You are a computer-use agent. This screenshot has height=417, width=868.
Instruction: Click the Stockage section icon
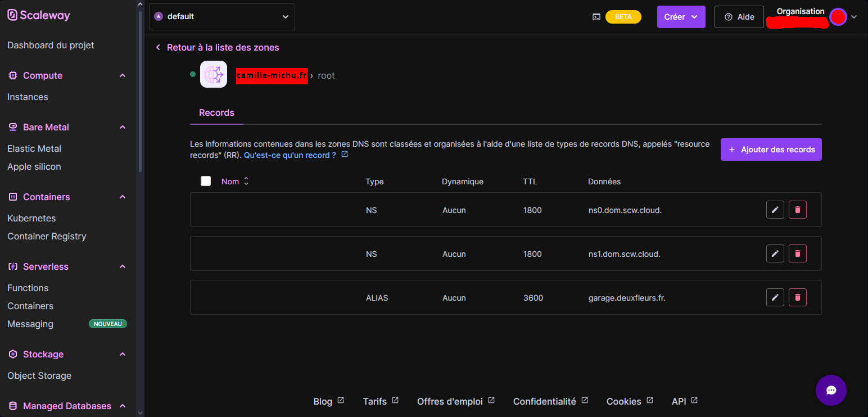tap(12, 354)
